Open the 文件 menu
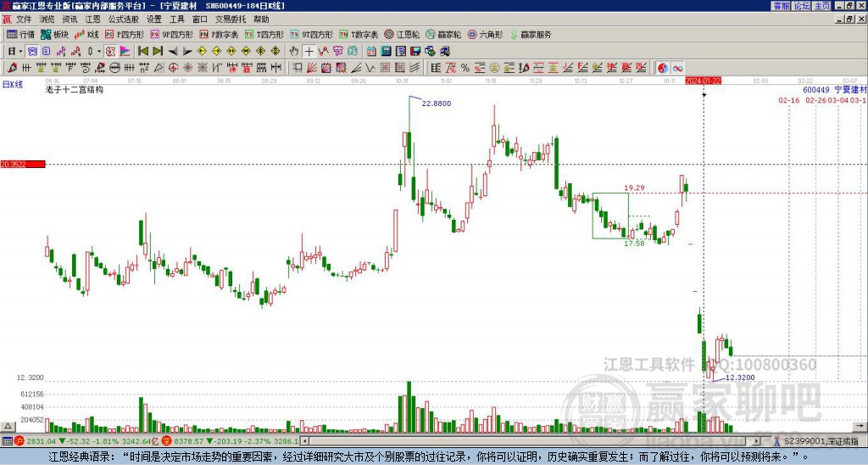Viewport: 868px width, 465px height. (x=24, y=20)
